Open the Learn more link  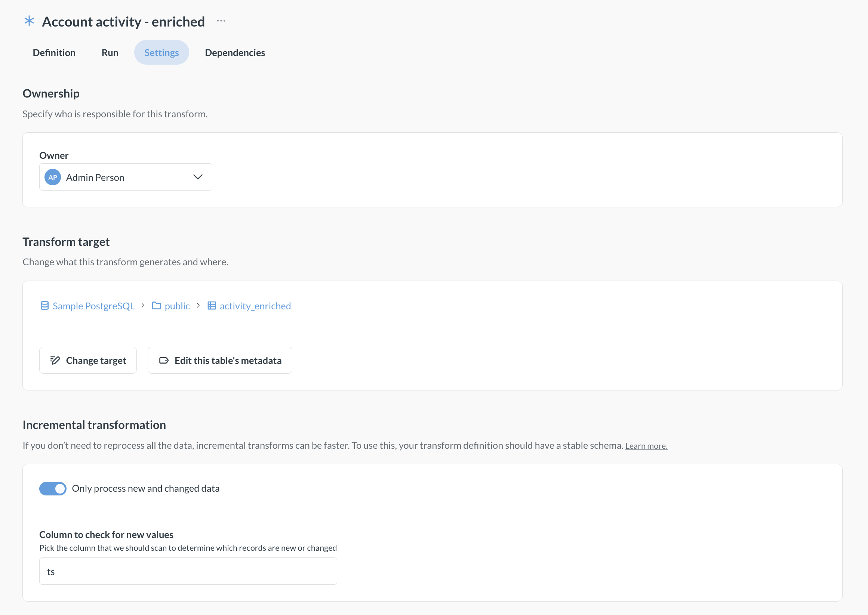click(646, 446)
